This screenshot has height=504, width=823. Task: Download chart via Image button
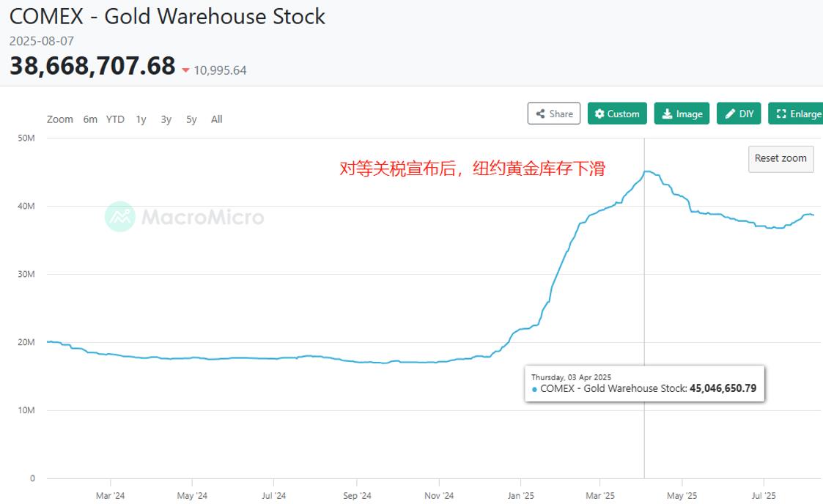pos(682,114)
